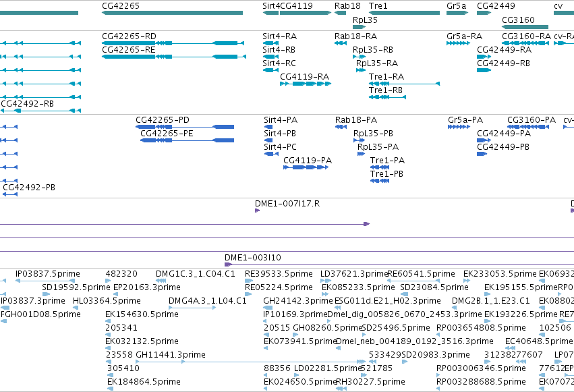Click the Rab18 gene feature
The image size is (574, 392).
[340, 13]
